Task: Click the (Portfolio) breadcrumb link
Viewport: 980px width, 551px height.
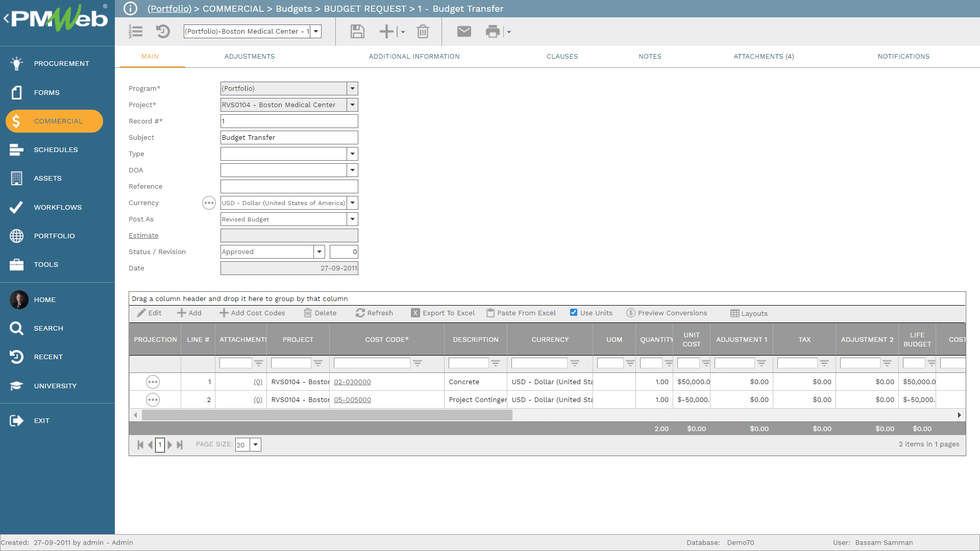Action: pos(169,9)
